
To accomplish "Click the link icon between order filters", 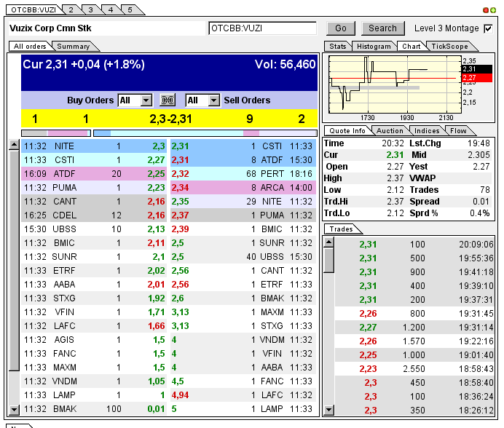I will pos(168,100).
